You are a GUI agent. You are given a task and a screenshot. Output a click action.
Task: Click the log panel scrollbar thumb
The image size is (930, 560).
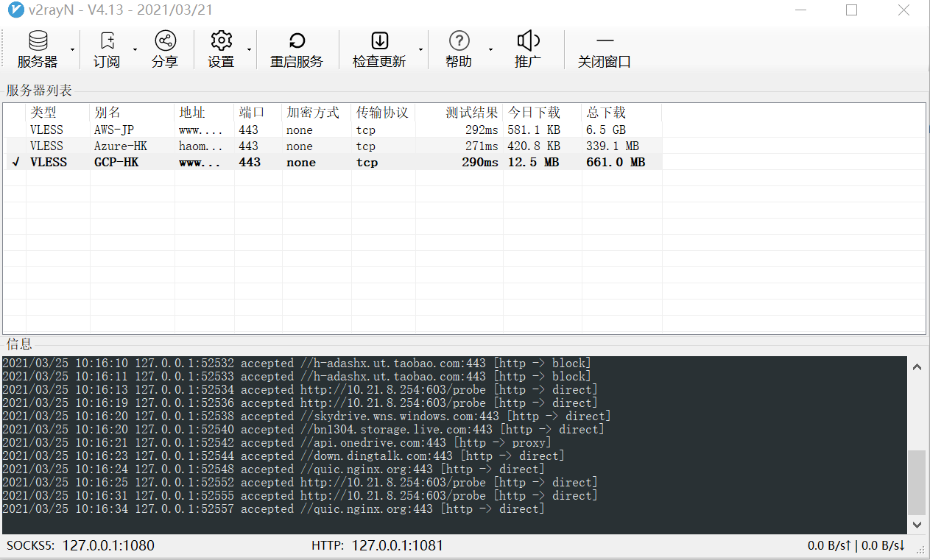tap(917, 483)
